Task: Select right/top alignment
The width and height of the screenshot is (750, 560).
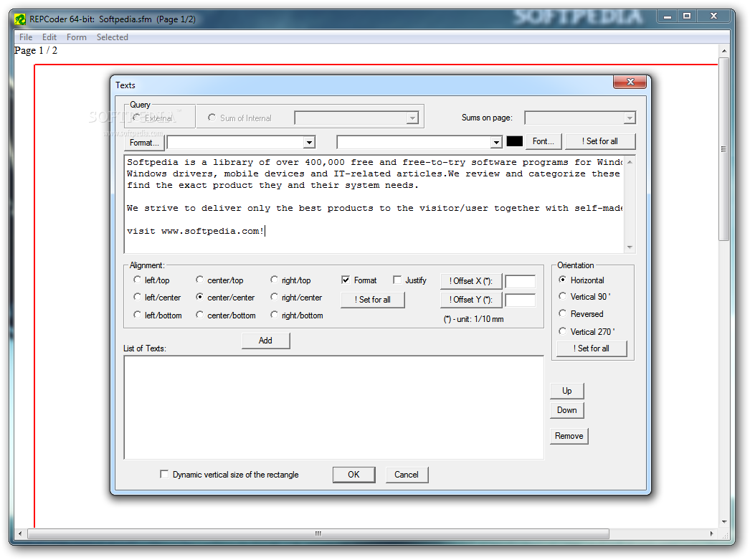Action: click(x=274, y=280)
